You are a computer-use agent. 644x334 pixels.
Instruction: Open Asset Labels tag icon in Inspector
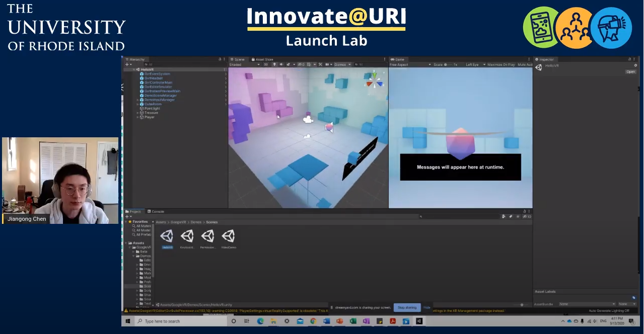(x=634, y=297)
